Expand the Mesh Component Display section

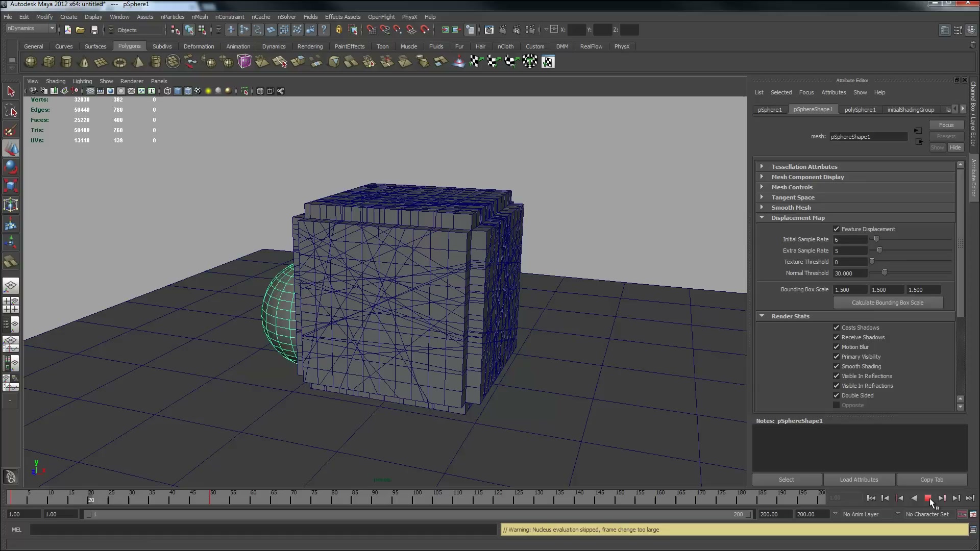pyautogui.click(x=855, y=177)
